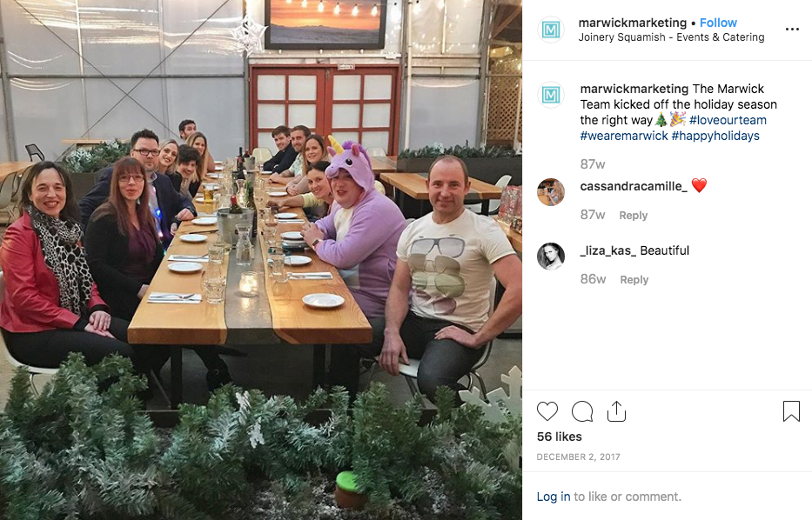Save post with the bookmark icon
This screenshot has width=812, height=520.
click(x=791, y=411)
